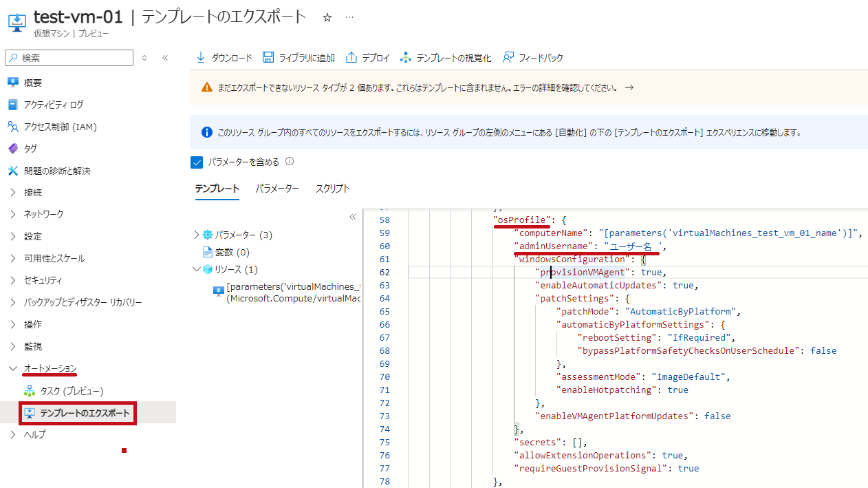Click the orange warning triangle icon
Screen dimensions: 868x488
point(206,88)
